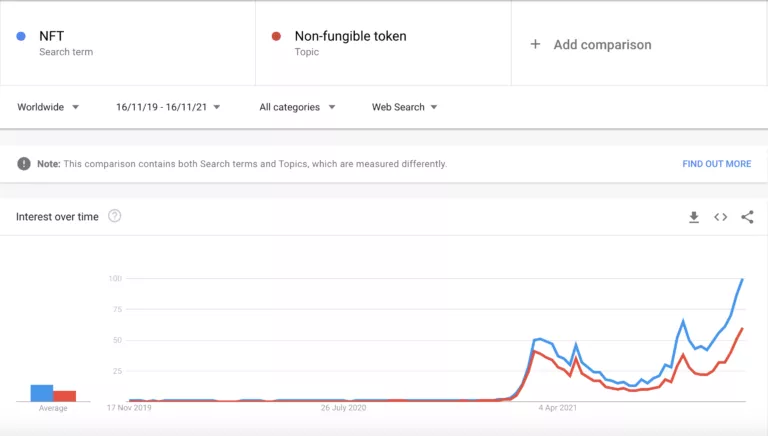Click the red Average bar
The image size is (768, 436).
click(64, 395)
